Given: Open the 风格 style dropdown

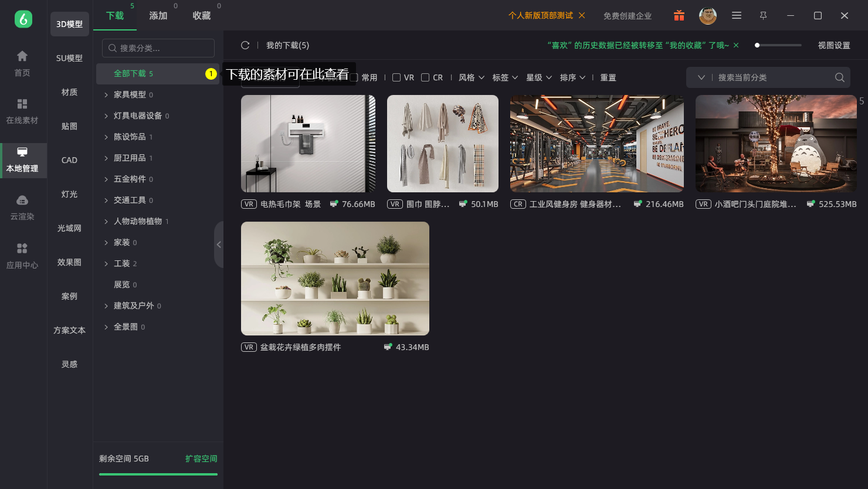Looking at the screenshot, I should point(472,77).
